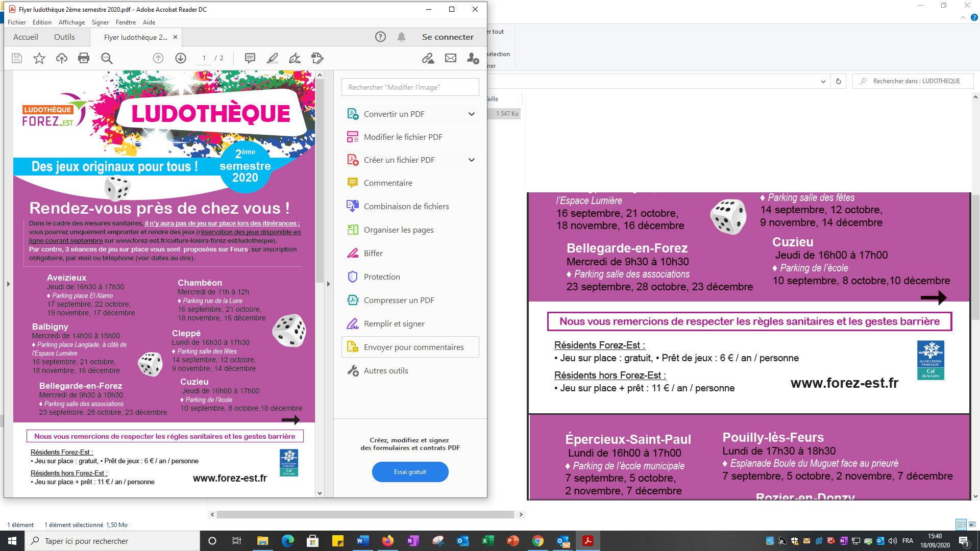The width and height of the screenshot is (980, 551).
Task: Click the Compresser un PDF icon
Action: (353, 300)
